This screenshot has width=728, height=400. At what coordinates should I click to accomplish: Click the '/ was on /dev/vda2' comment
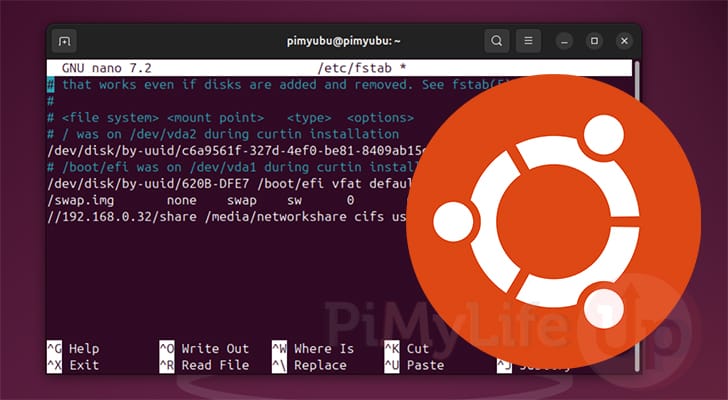coord(223,134)
